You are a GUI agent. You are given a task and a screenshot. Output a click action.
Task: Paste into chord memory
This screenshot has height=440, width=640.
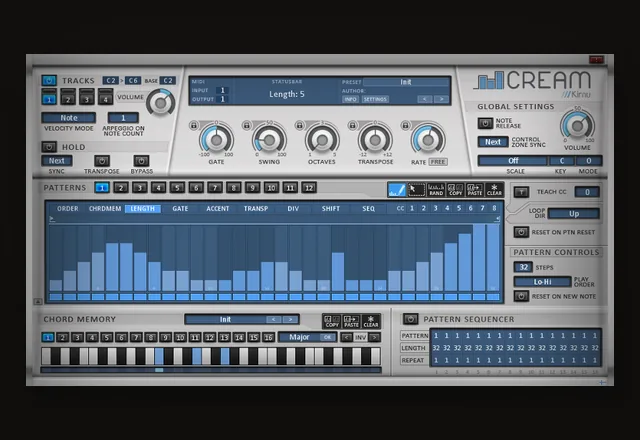click(351, 321)
